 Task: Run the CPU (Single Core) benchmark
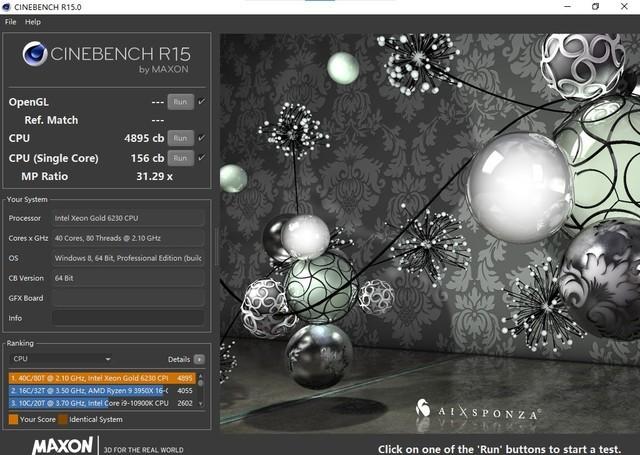pyautogui.click(x=180, y=158)
